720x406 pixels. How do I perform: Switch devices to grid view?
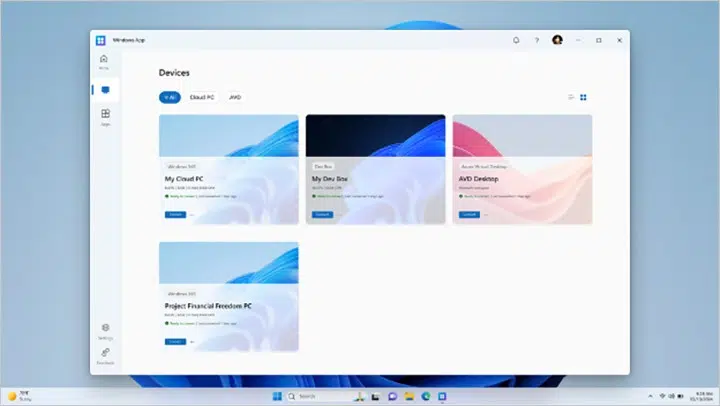pos(583,97)
